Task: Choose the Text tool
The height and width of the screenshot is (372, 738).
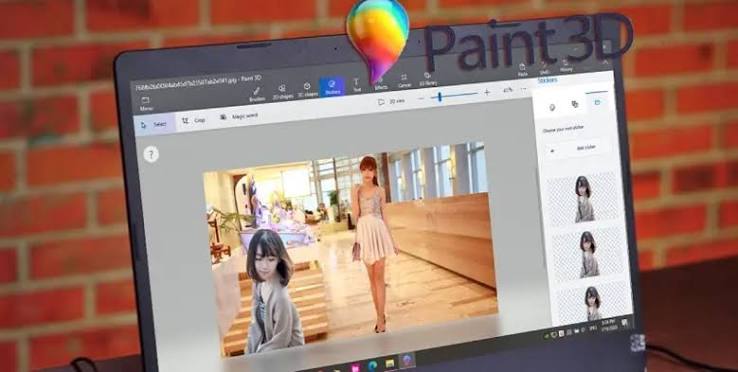Action: 357,85
